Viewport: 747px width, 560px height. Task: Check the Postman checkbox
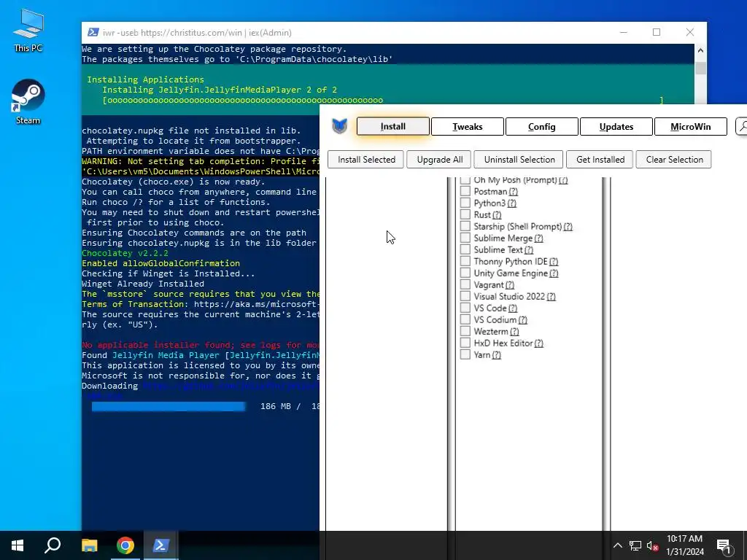tap(465, 192)
